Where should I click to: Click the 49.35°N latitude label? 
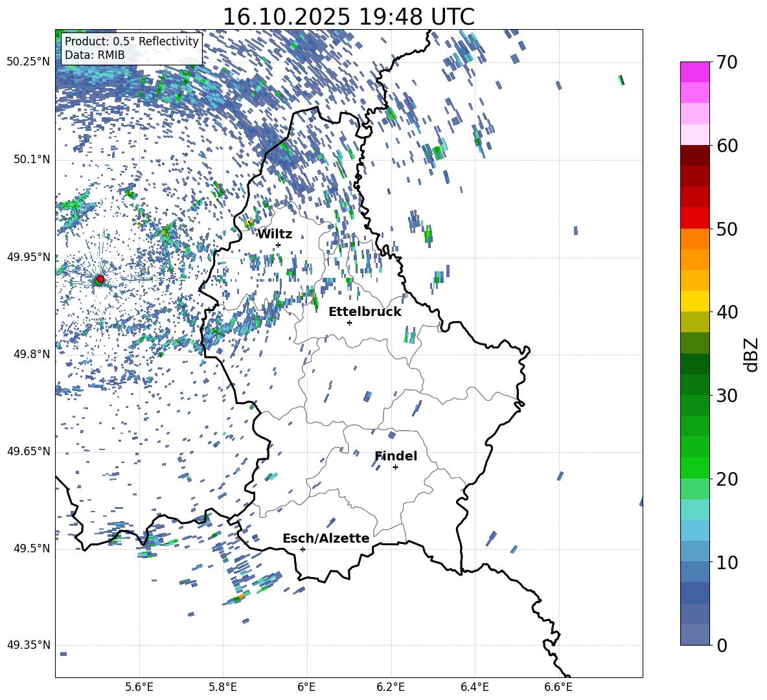click(x=29, y=645)
